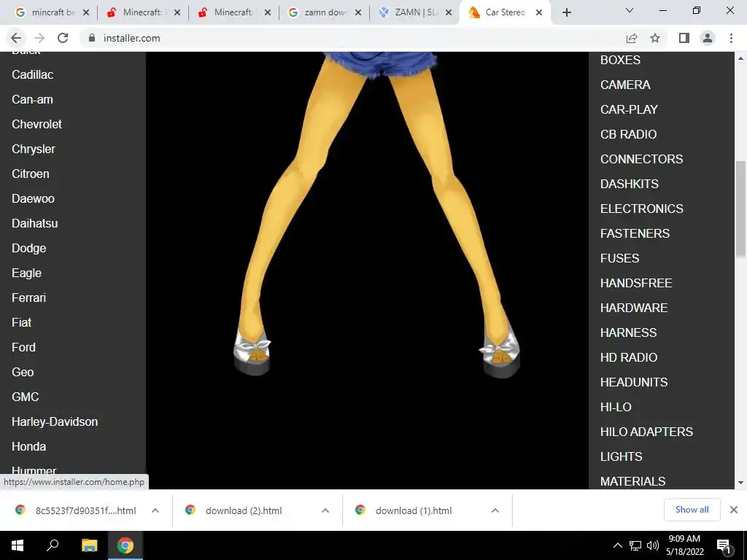Switch to the first Minecraft tab

[143, 13]
